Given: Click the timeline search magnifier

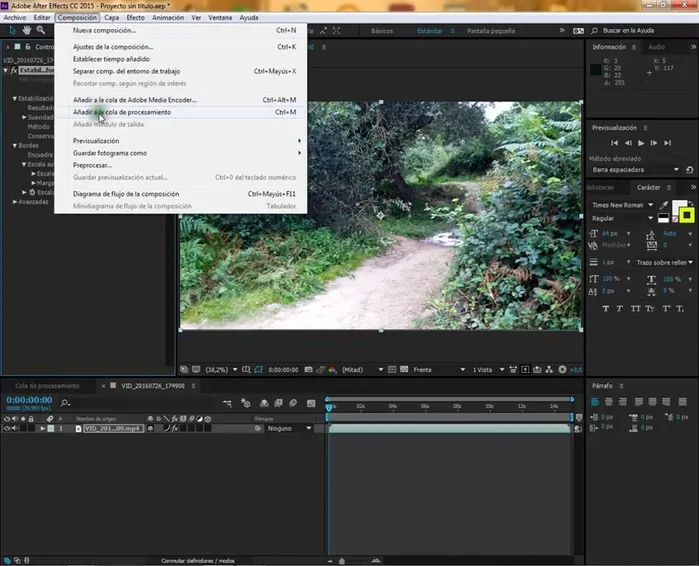Looking at the screenshot, I should 65,403.
